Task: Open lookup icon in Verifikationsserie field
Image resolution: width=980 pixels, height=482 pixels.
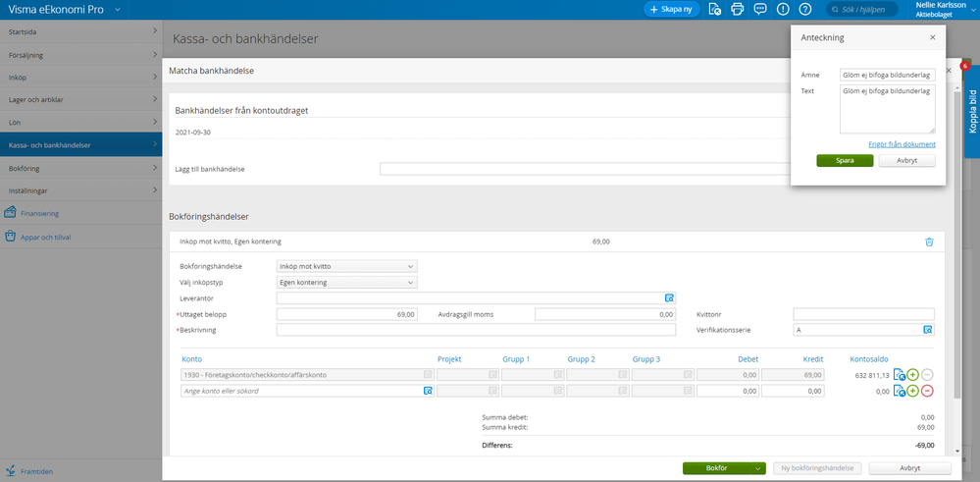Action: 928,330
